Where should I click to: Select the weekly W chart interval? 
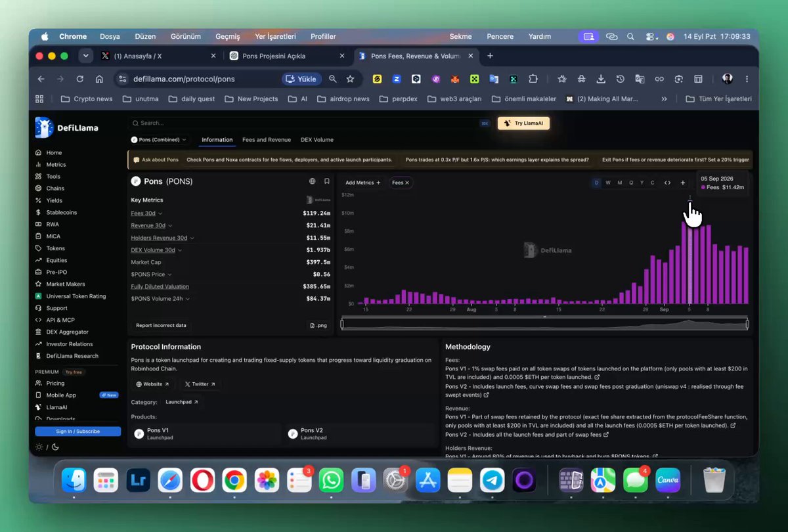click(x=608, y=183)
